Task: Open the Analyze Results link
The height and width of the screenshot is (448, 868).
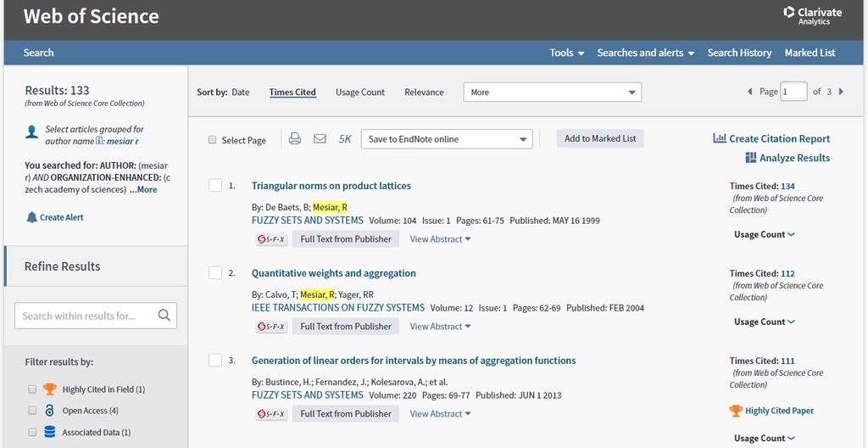Action: (x=794, y=158)
